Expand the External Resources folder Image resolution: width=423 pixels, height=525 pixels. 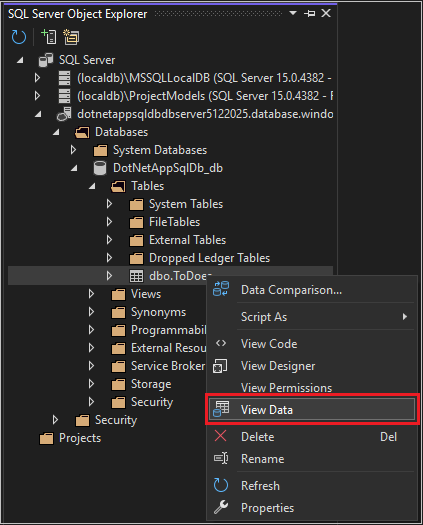click(x=91, y=348)
